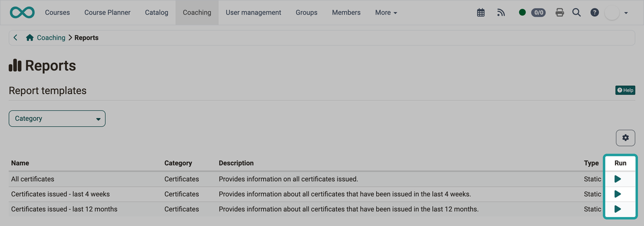Run the Certificates issued last 12 months report
Viewport: 644px width, 226px height.
coord(617,209)
